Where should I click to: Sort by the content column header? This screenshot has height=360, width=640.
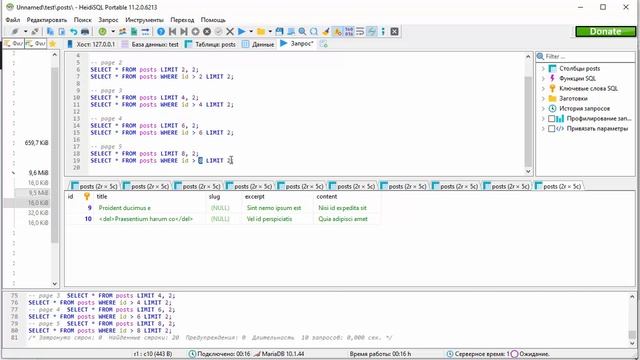click(347, 197)
